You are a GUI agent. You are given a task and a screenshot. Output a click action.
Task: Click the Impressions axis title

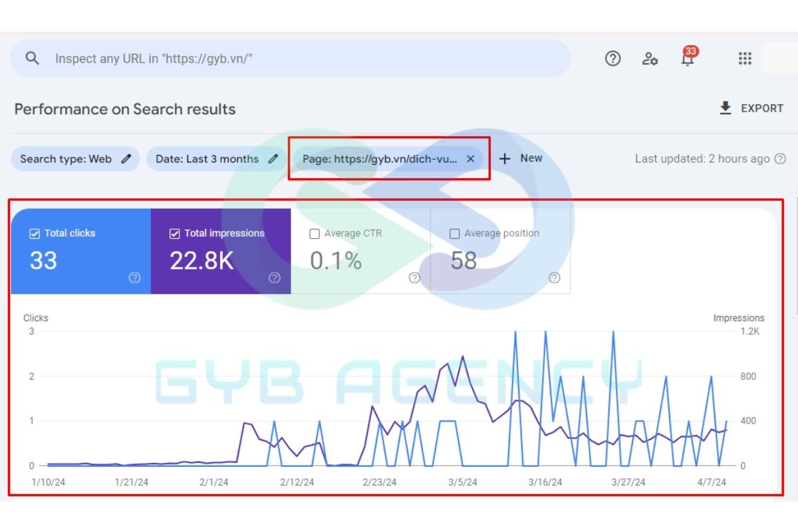point(739,318)
